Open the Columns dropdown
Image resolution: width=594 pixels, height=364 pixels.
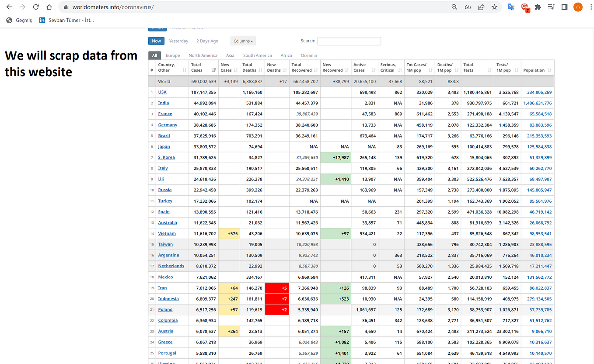pos(243,41)
